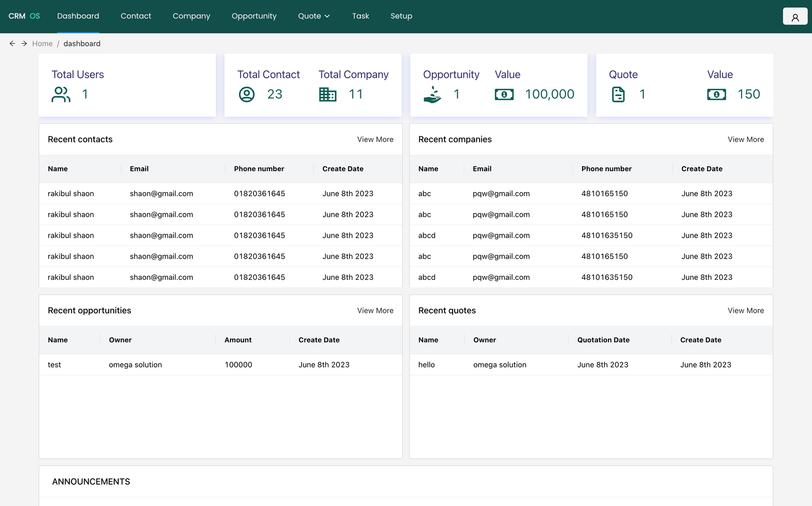Click the Total Contact person icon
812x506 pixels.
point(247,94)
